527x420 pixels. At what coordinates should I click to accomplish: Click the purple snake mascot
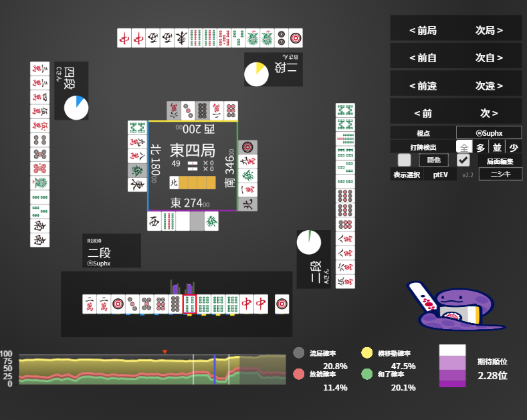(456, 306)
